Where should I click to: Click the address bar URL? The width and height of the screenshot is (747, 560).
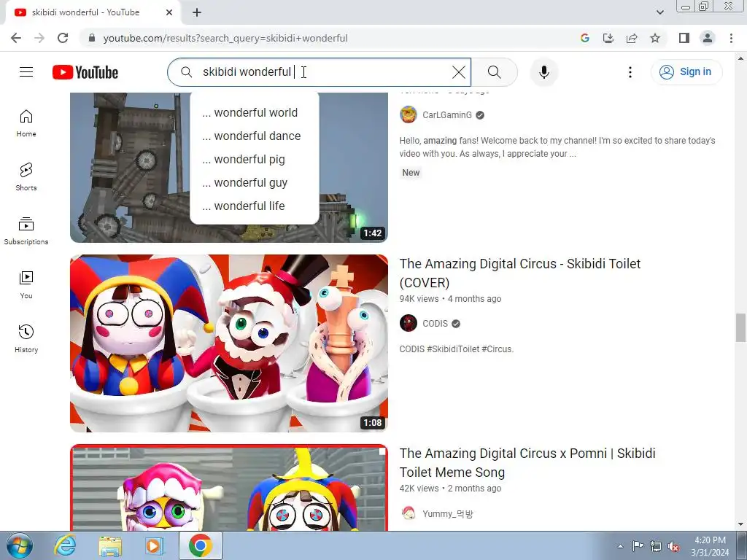tap(225, 38)
